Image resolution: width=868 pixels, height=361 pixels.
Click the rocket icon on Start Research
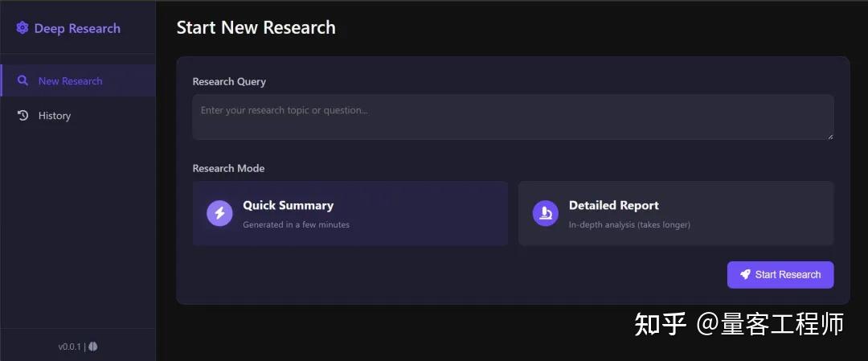746,274
